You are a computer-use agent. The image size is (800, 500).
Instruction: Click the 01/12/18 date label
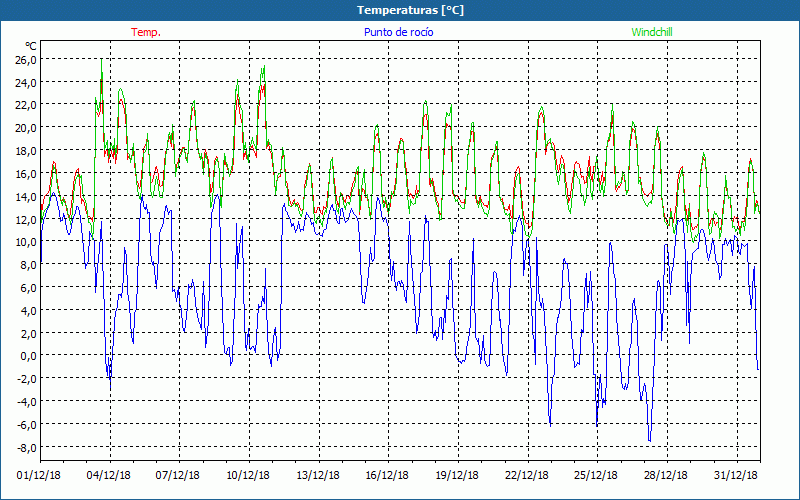point(38,475)
